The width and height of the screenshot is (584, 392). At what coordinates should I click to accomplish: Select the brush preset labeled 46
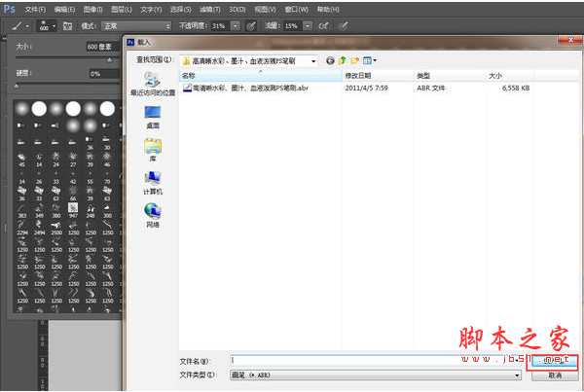(x=107, y=160)
